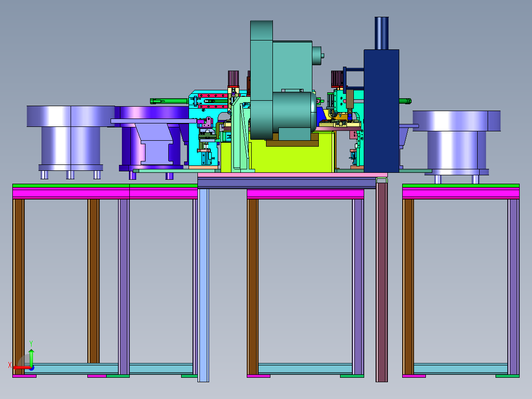The image size is (532, 399).
Task: Pick the magenta foot pad of the right frame
Action: click(414, 376)
